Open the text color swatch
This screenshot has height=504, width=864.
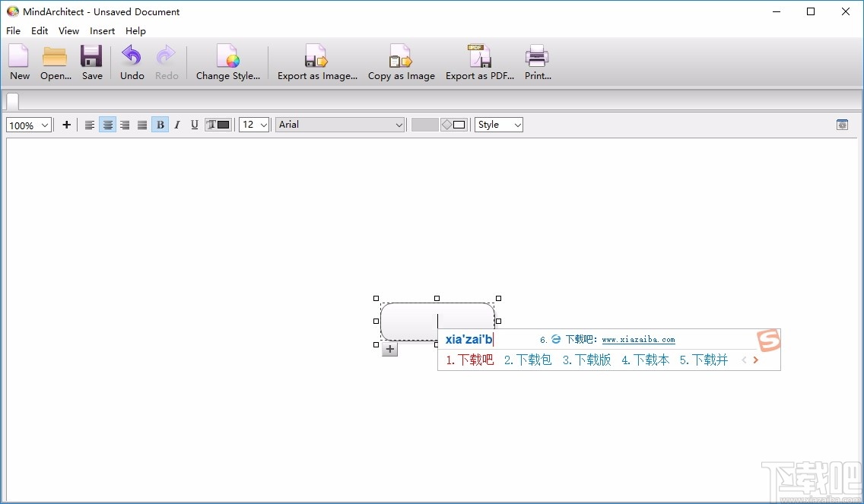[x=218, y=125]
